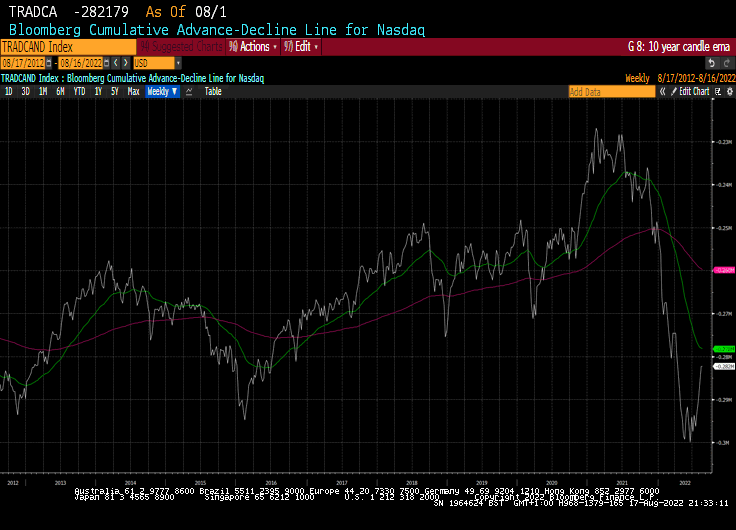736x530 pixels.
Task: Click the USD currency field
Action: click(x=154, y=63)
